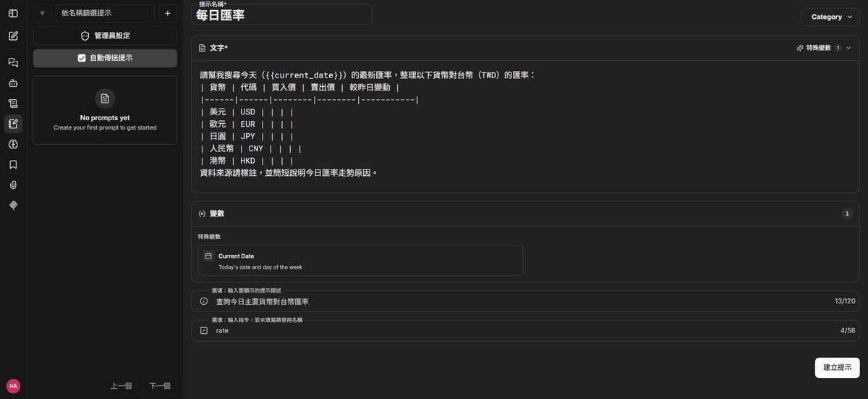Open the agents robot icon
Image resolution: width=868 pixels, height=399 pixels.
click(x=13, y=83)
